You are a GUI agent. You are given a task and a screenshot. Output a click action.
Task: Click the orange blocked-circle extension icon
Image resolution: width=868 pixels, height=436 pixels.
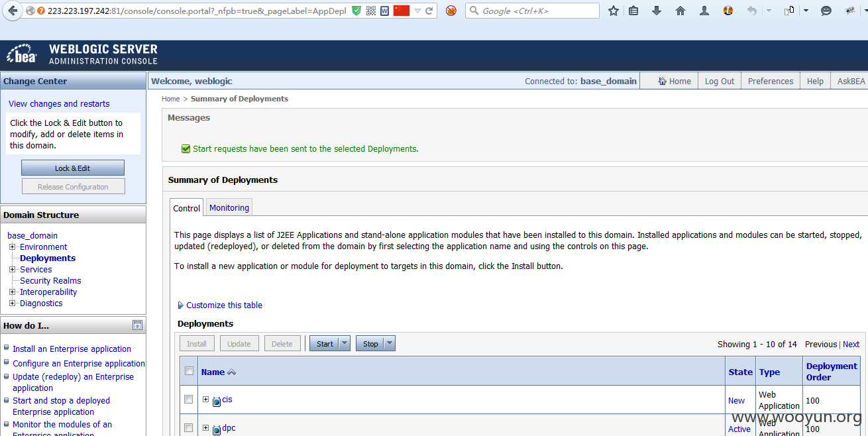pyautogui.click(x=451, y=11)
